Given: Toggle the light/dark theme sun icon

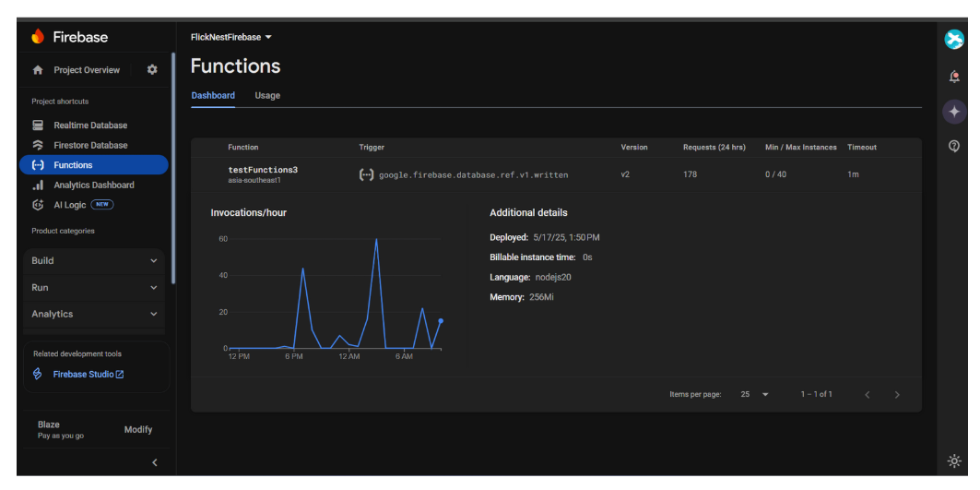Looking at the screenshot, I should [954, 461].
